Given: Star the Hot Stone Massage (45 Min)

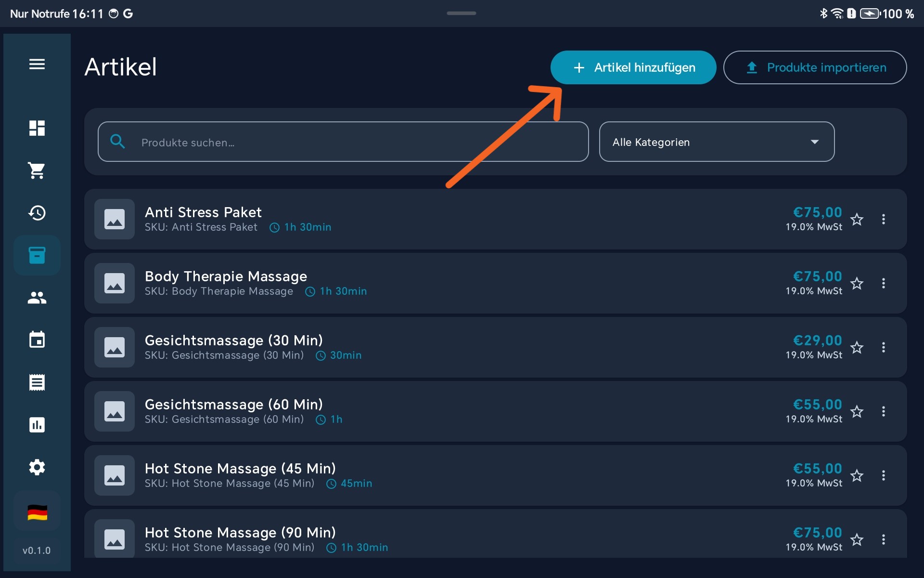Looking at the screenshot, I should click(x=857, y=476).
